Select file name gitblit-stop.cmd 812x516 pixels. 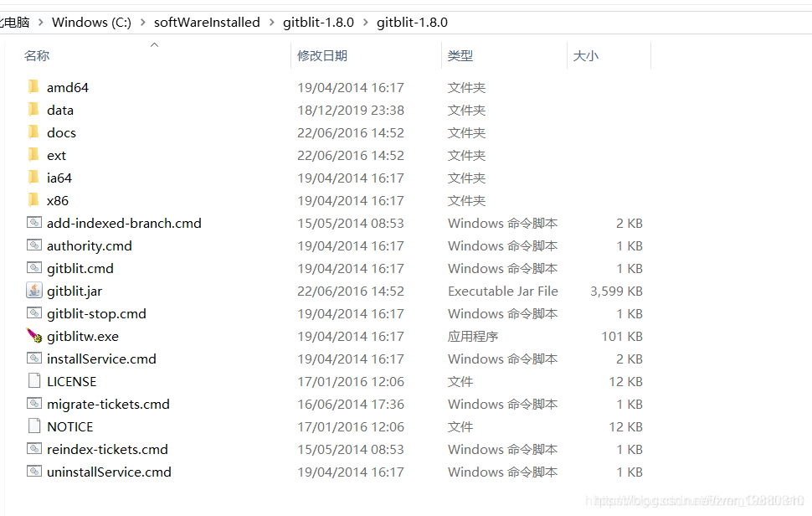pyautogui.click(x=97, y=314)
